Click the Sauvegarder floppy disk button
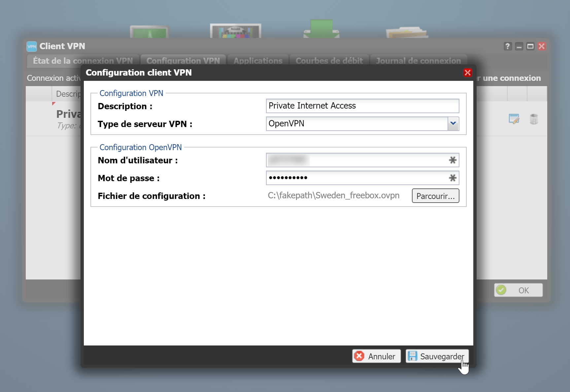 pyautogui.click(x=437, y=356)
